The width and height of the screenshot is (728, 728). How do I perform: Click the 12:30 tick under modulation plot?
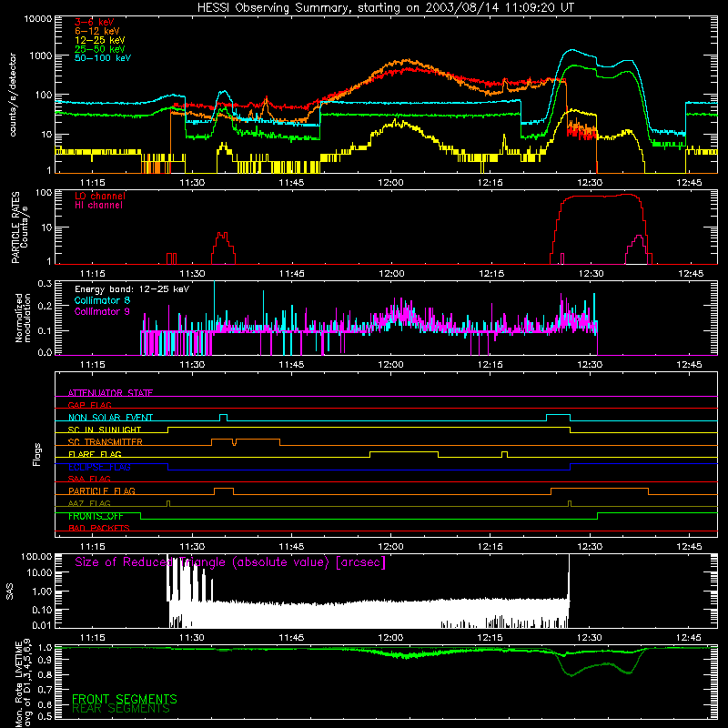[590, 365]
